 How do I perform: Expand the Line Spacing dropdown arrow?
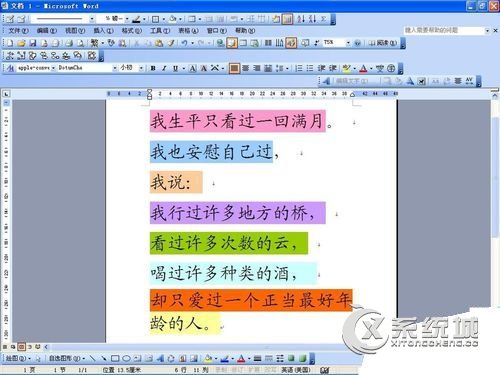point(287,68)
